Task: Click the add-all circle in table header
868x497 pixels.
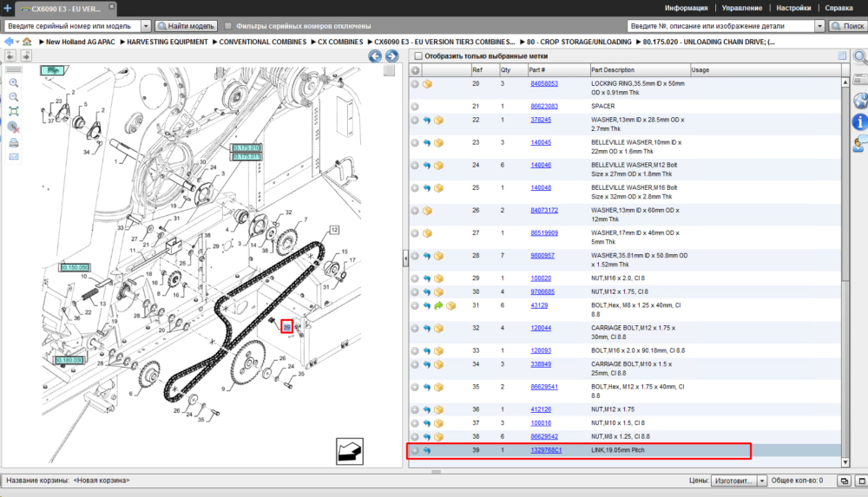Action: pyautogui.click(x=415, y=70)
